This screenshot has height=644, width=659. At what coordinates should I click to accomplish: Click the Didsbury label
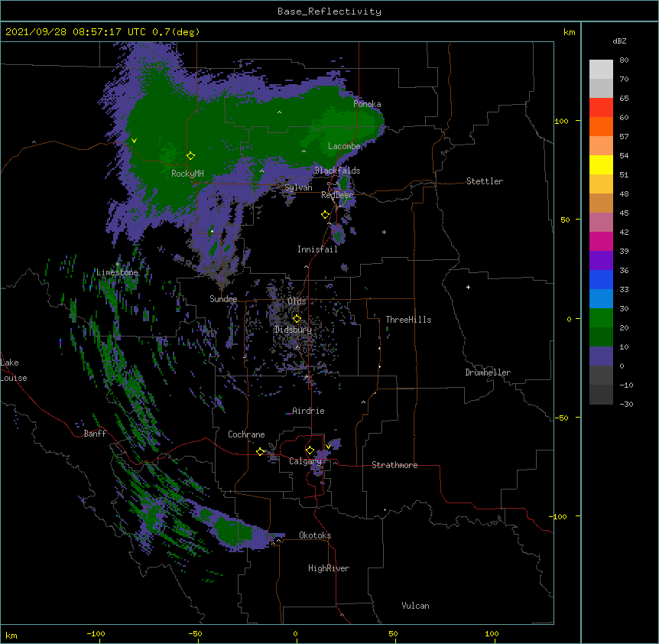point(294,330)
